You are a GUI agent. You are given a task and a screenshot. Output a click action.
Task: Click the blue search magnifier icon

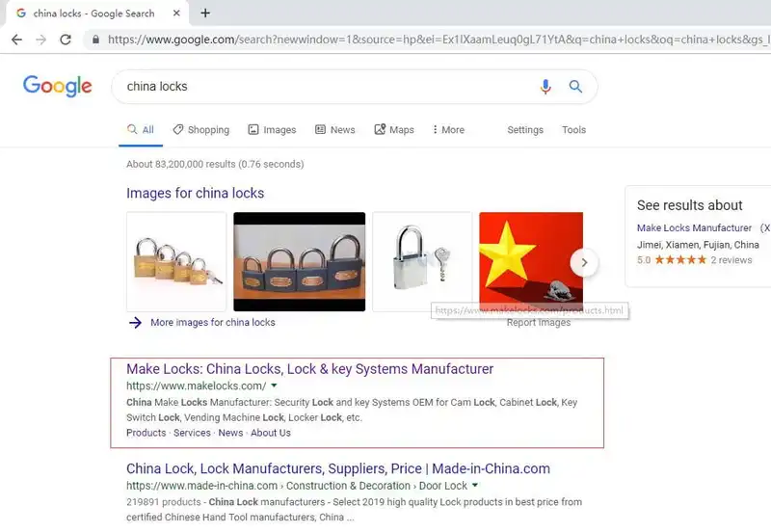coord(575,87)
